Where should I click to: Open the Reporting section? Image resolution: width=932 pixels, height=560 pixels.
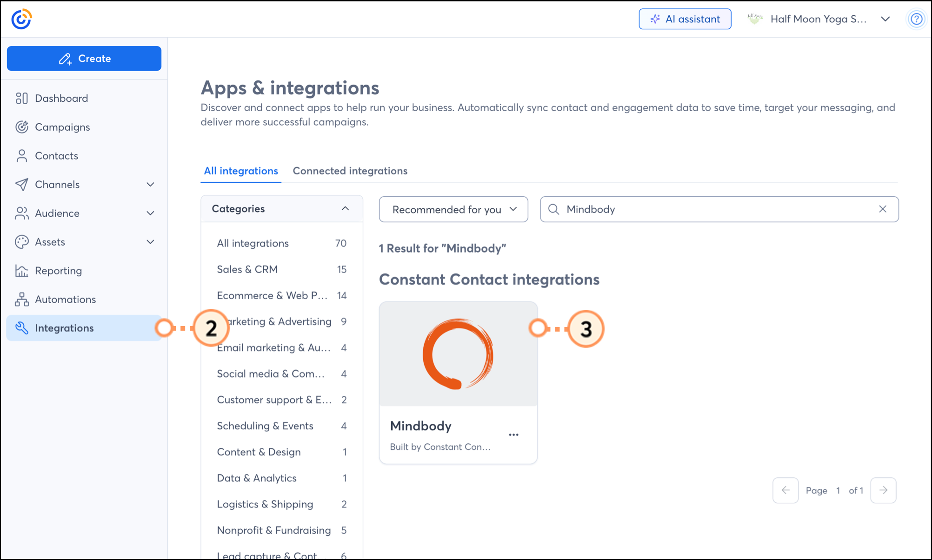(58, 271)
